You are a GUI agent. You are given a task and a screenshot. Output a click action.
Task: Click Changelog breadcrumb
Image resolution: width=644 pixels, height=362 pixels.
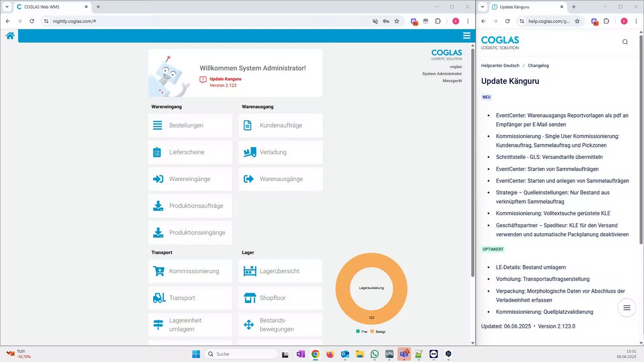538,65
